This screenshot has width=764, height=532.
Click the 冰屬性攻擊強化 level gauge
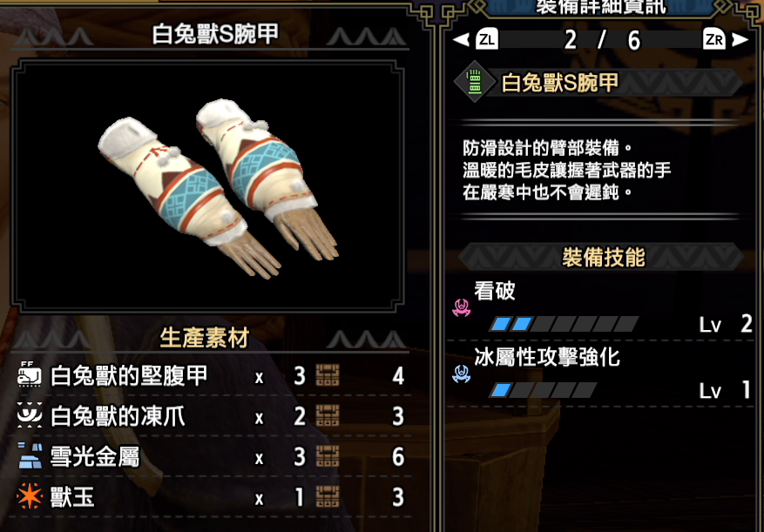point(543,390)
